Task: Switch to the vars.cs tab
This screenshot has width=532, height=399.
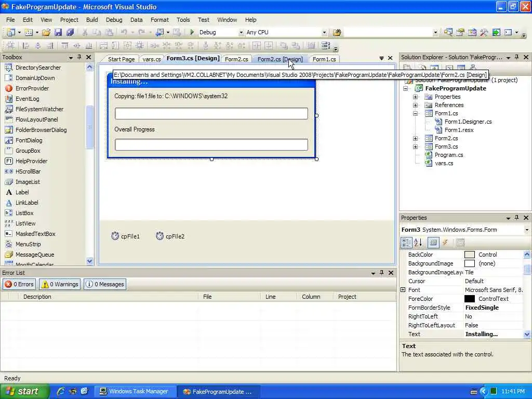Action: coord(152,59)
